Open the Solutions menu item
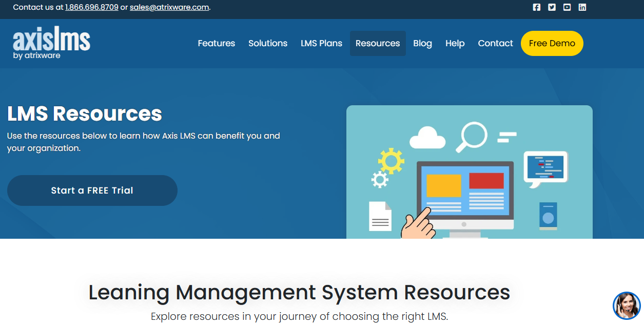 [268, 43]
